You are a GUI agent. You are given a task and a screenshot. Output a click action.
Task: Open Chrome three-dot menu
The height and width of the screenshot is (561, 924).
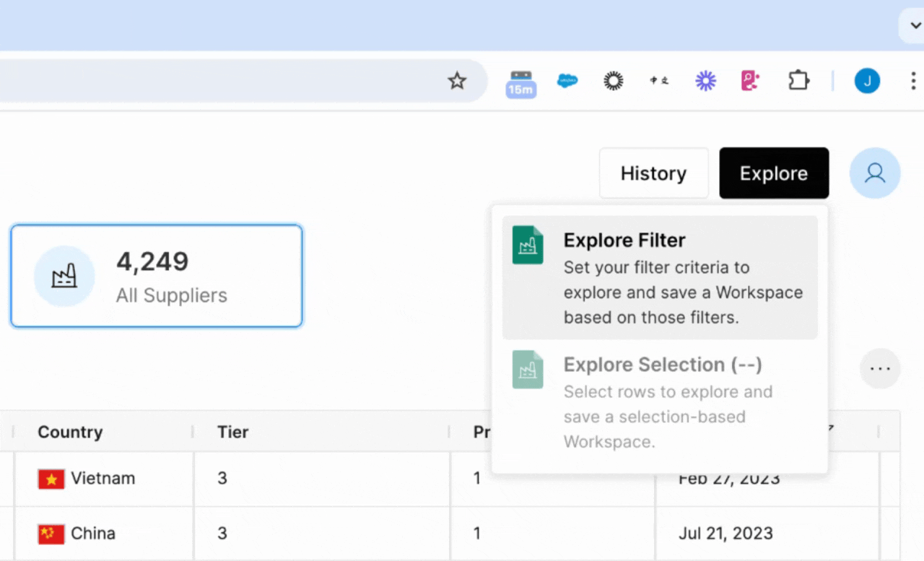pos(912,81)
